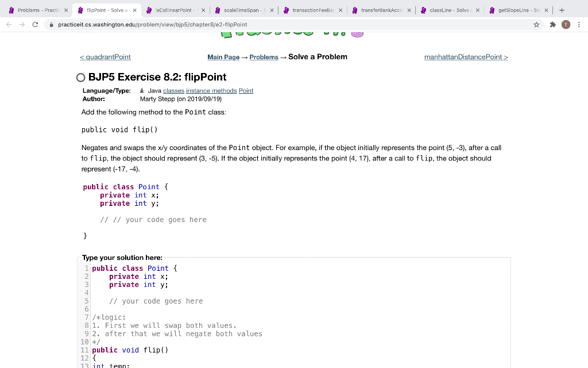
Task: Follow the quadrantPoint link
Action: [x=105, y=56]
